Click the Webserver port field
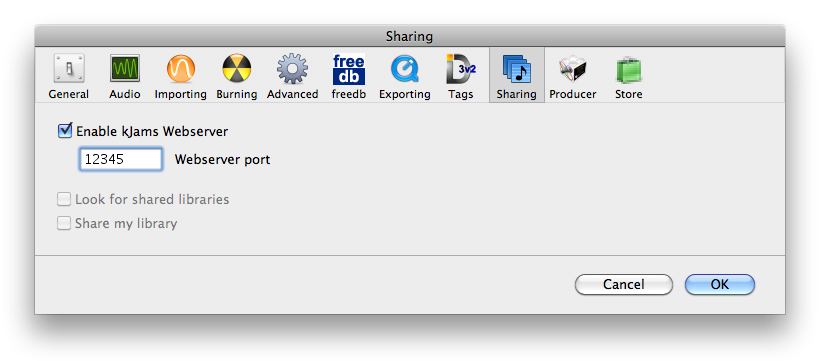Screen dimensions: 823x361 pos(121,160)
